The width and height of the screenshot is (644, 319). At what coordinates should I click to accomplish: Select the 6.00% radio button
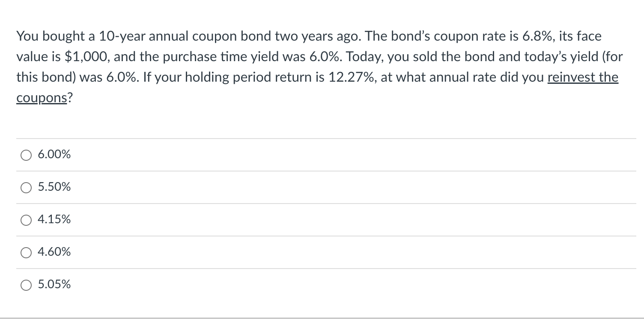pyautogui.click(x=26, y=155)
